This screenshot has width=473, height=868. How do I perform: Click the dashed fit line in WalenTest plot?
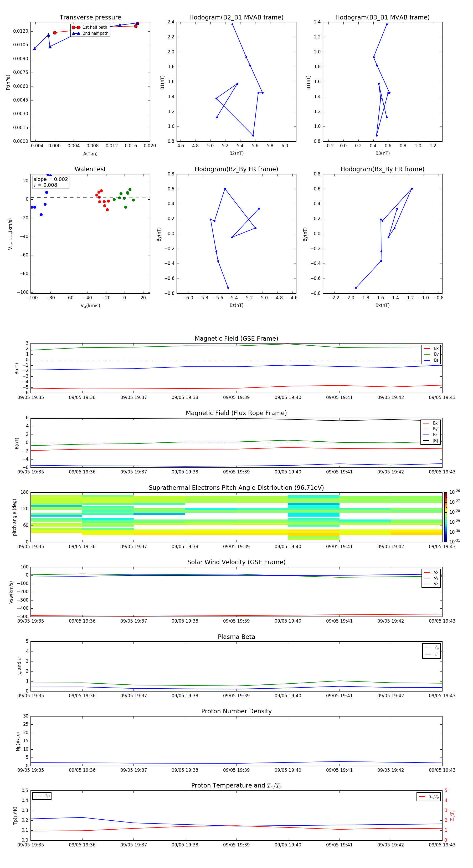[90, 197]
